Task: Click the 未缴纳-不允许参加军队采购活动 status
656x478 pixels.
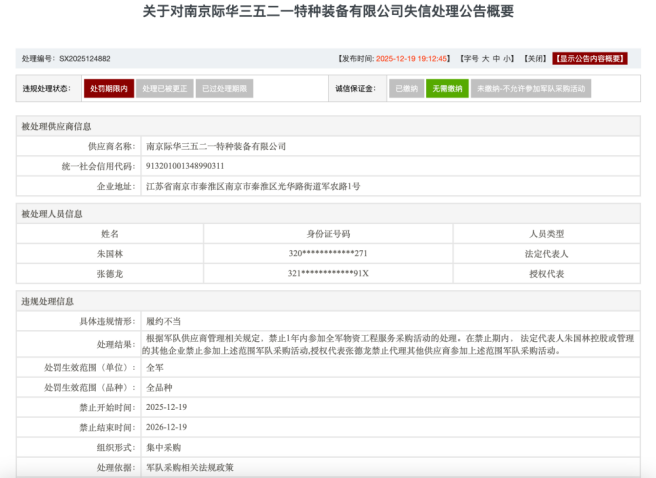Action: [530, 89]
